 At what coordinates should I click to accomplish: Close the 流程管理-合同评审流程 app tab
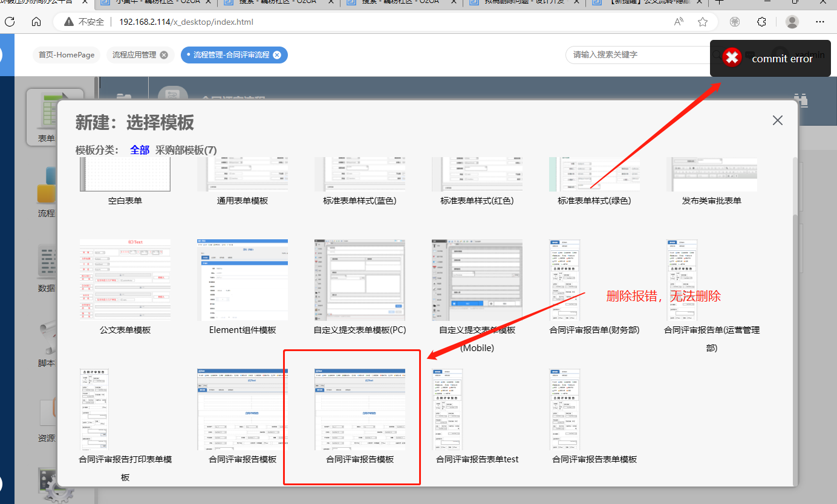click(277, 55)
